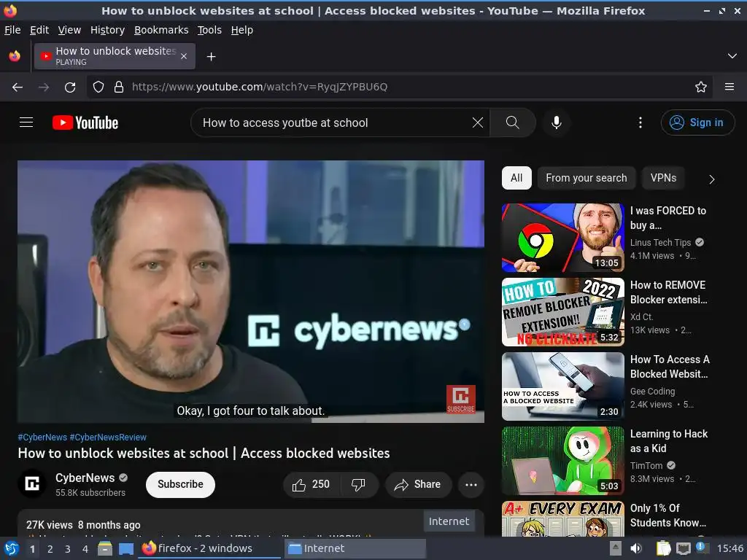The image size is (747, 560).
Task: Open the system start menu icon
Action: coord(11,548)
